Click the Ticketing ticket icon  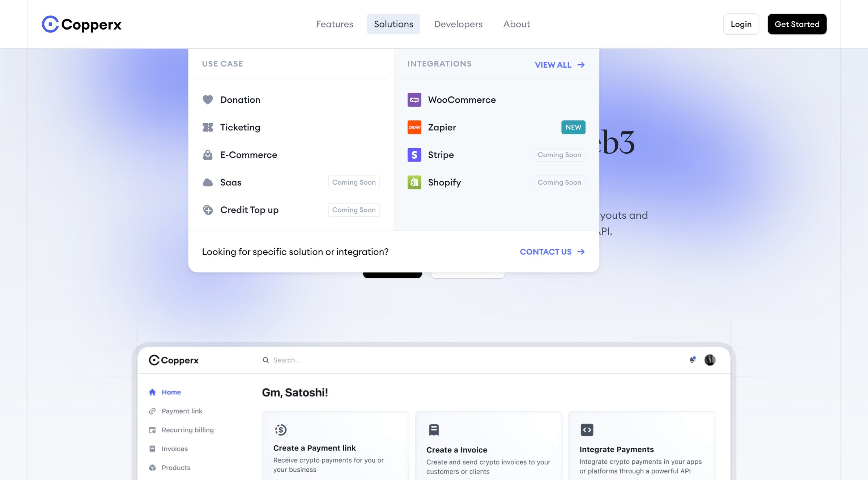208,127
